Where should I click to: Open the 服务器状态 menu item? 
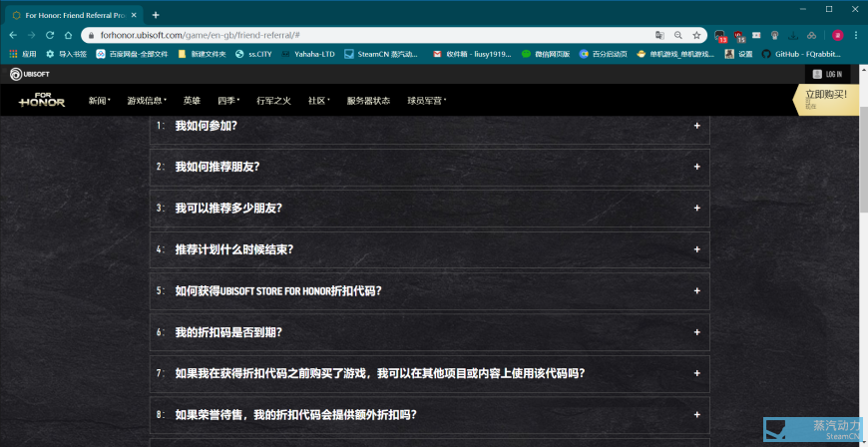(x=368, y=101)
